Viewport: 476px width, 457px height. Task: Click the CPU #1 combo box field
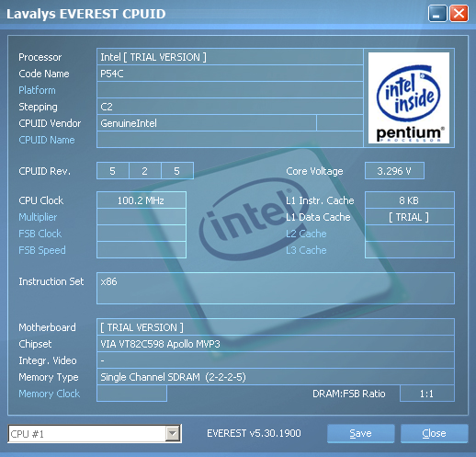[95, 434]
